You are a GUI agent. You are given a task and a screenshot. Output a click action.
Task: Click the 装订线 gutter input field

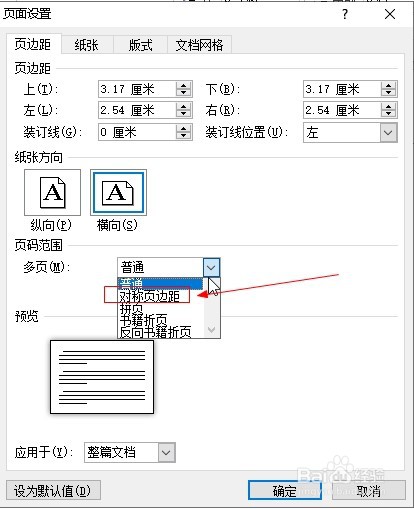click(137, 132)
